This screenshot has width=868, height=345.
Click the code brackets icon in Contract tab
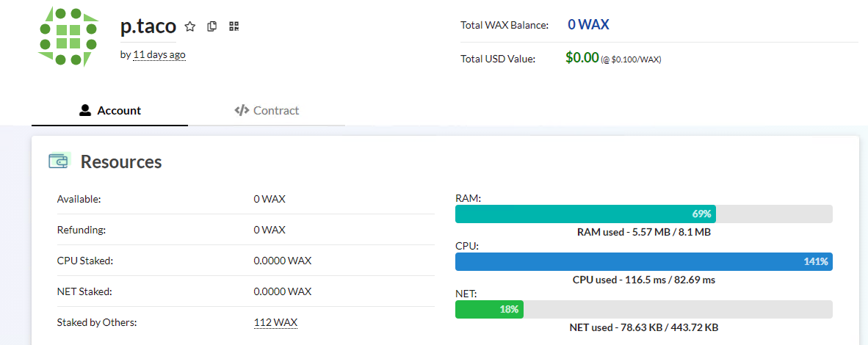pos(242,110)
